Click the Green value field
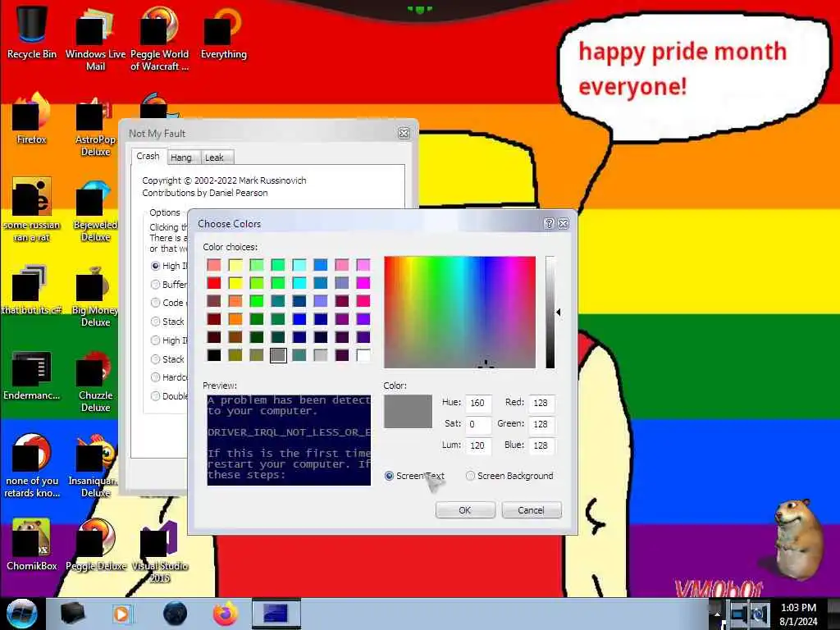The height and width of the screenshot is (630, 840). pos(541,424)
